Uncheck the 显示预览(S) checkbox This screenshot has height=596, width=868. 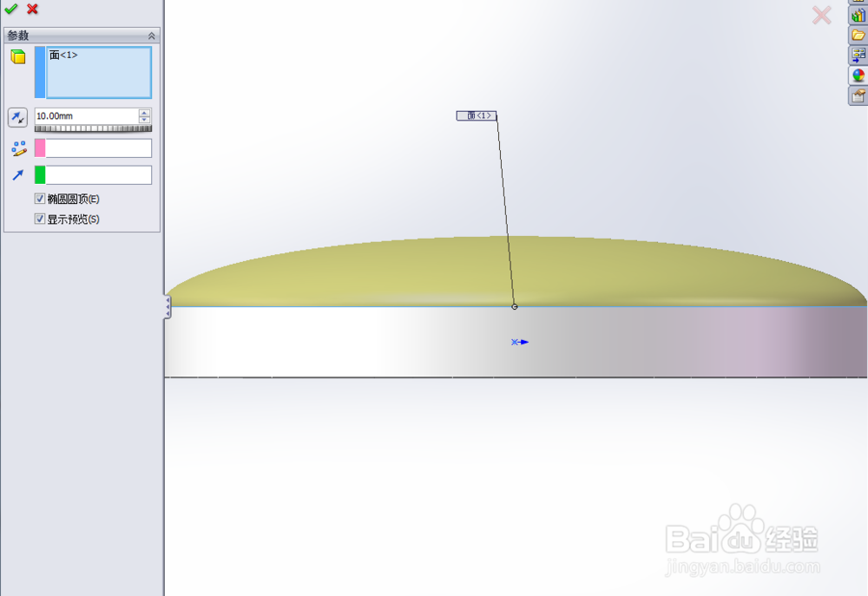pos(40,219)
